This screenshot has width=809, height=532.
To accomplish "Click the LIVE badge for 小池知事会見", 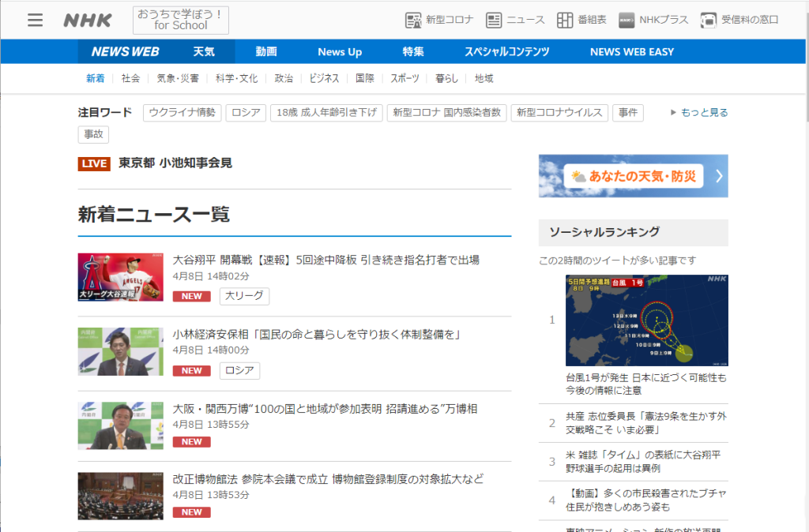I will click(94, 163).
